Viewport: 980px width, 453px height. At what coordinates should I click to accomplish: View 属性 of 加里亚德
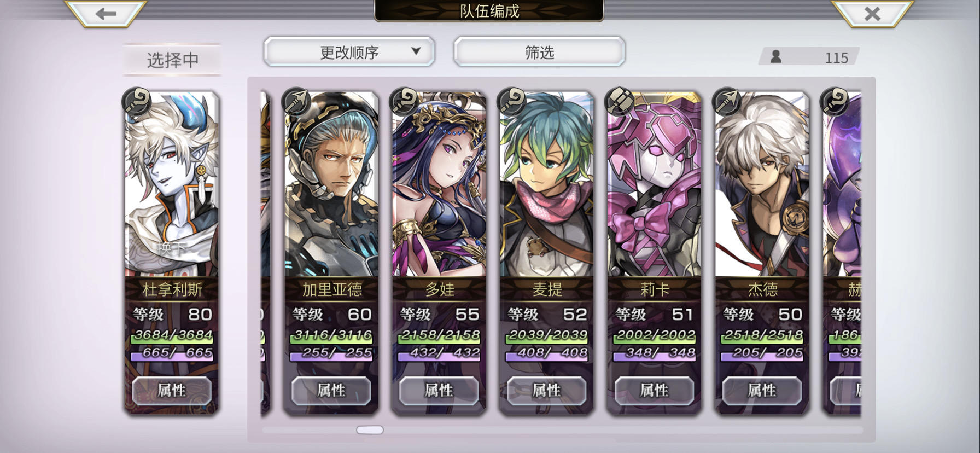(331, 391)
